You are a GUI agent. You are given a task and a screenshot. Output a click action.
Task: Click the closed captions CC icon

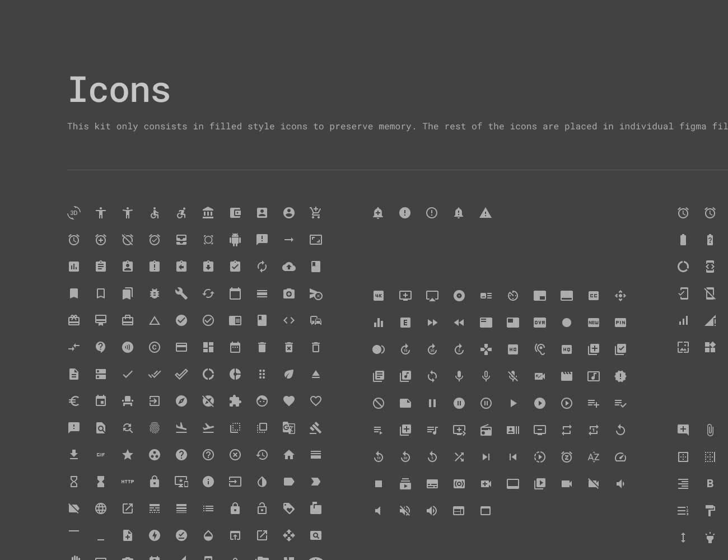594,296
